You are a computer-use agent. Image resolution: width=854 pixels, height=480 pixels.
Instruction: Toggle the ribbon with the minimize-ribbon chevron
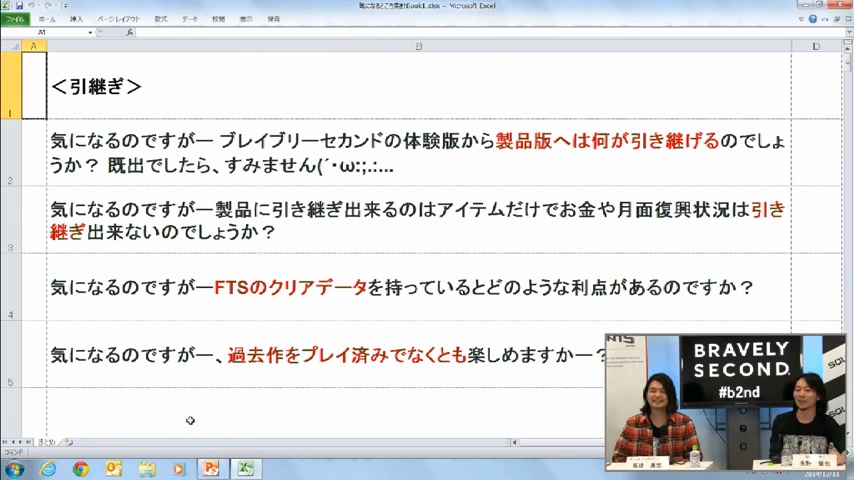801,19
